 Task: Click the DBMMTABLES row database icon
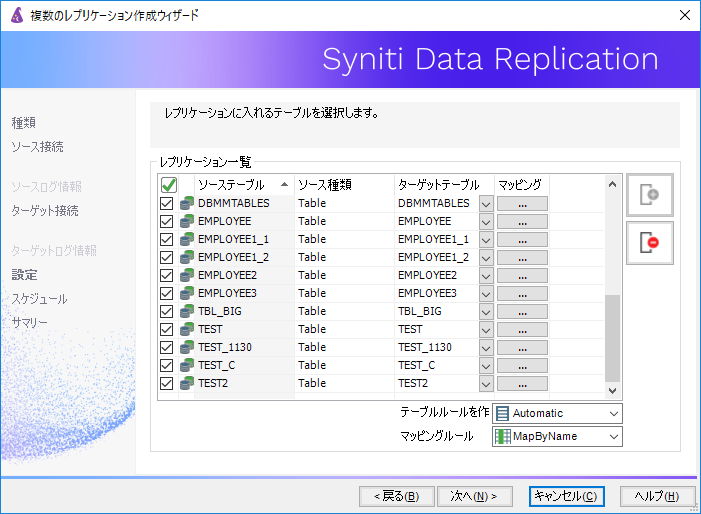(186, 203)
